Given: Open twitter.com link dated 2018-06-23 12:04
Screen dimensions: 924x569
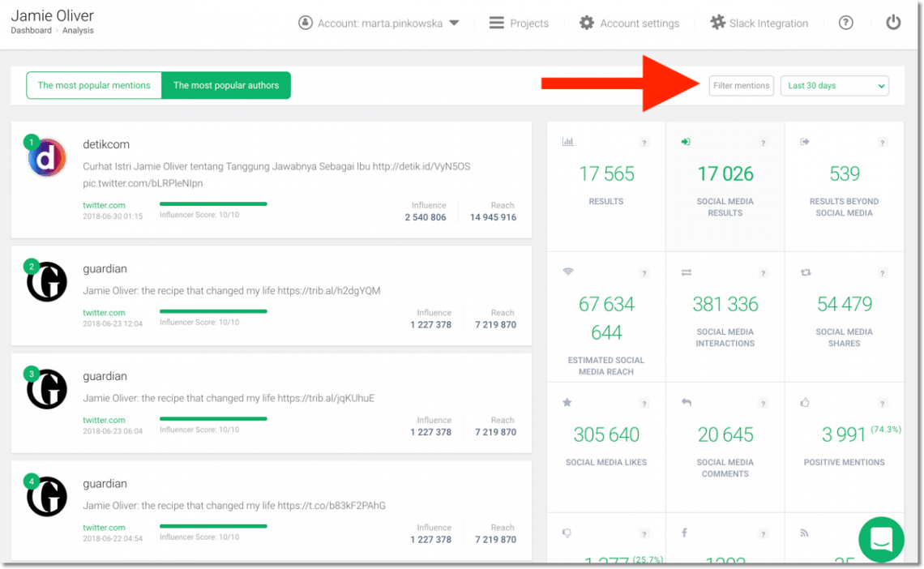Looking at the screenshot, I should point(104,313).
